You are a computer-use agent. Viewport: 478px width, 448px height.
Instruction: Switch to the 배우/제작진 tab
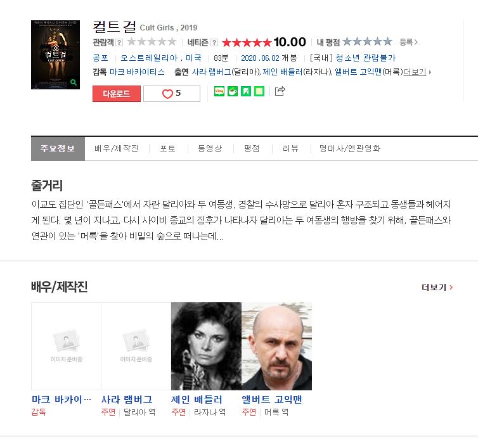(117, 148)
